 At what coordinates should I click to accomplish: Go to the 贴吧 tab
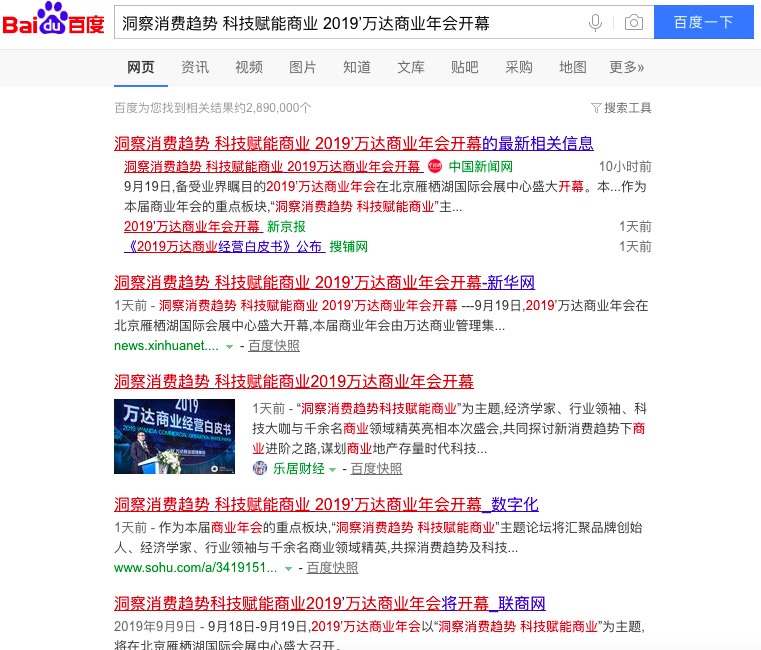(x=464, y=67)
